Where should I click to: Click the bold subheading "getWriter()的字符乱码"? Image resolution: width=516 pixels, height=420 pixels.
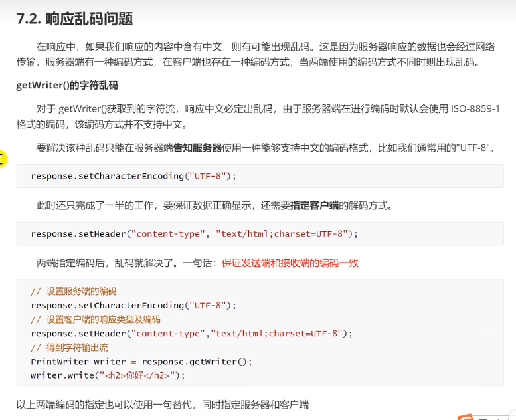pyautogui.click(x=67, y=85)
